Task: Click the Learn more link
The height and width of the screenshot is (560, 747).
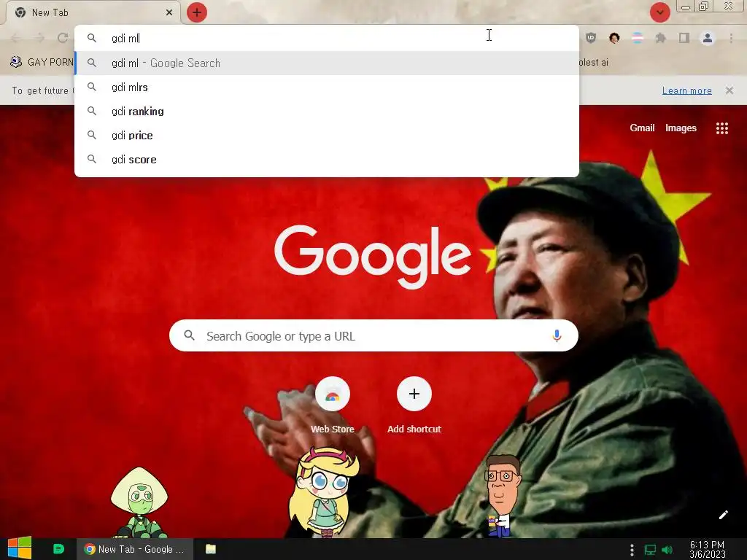Action: 687,90
